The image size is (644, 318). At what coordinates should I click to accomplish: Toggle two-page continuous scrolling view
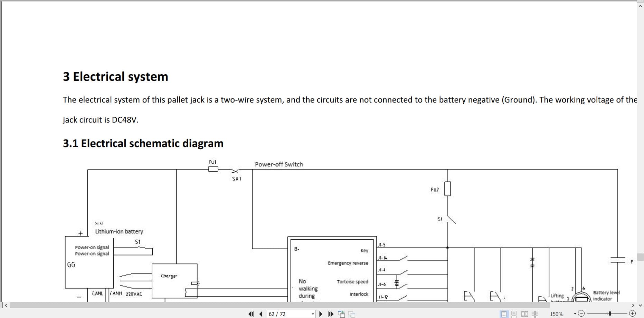(534, 314)
